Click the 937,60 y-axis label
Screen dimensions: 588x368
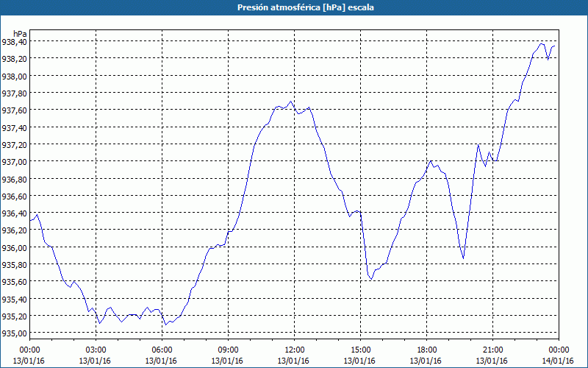[14, 110]
